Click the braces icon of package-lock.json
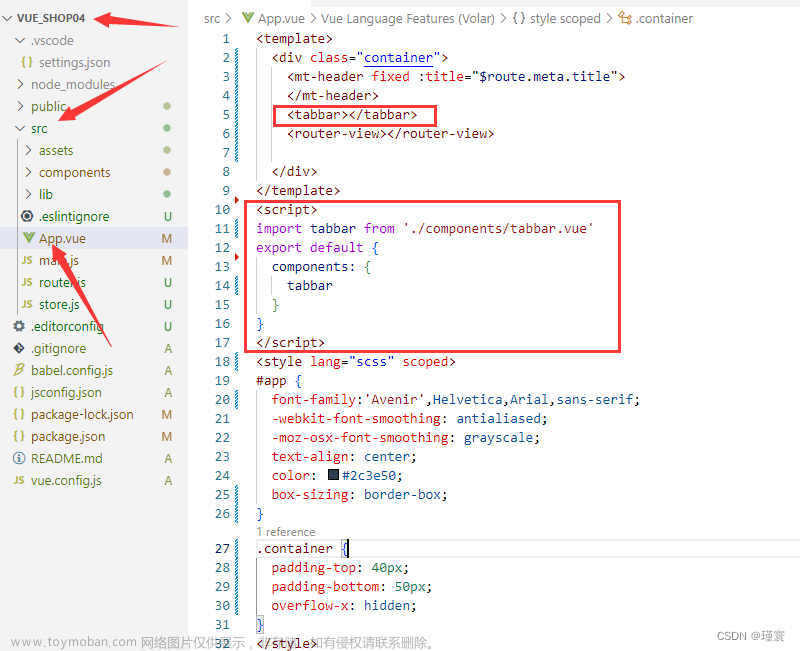The height and width of the screenshot is (651, 800). pyautogui.click(x=19, y=414)
